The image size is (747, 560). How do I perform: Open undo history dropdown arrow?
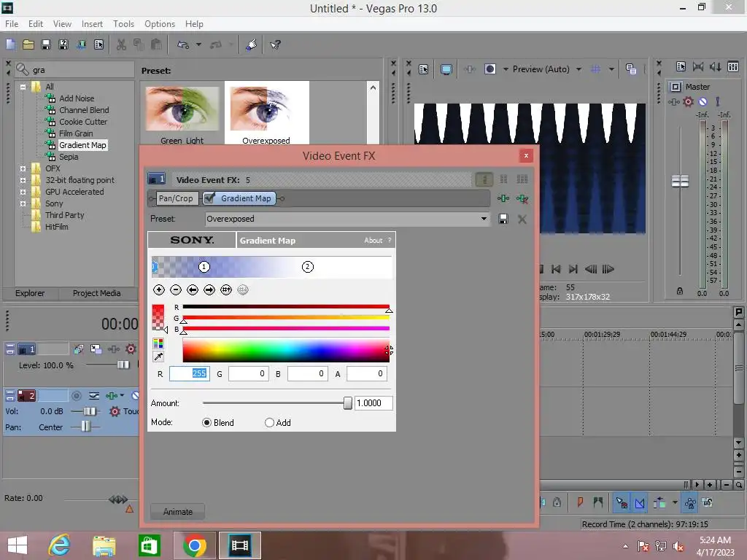click(x=198, y=44)
